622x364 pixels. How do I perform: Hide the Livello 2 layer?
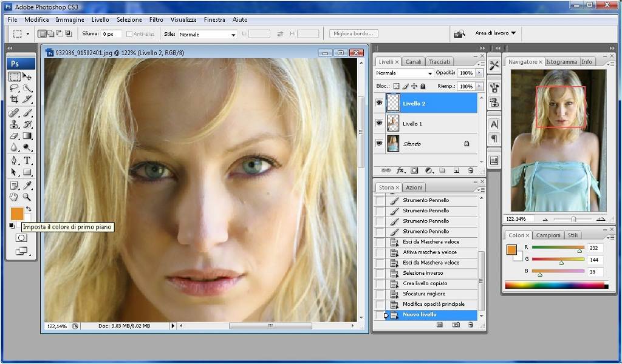coord(380,104)
